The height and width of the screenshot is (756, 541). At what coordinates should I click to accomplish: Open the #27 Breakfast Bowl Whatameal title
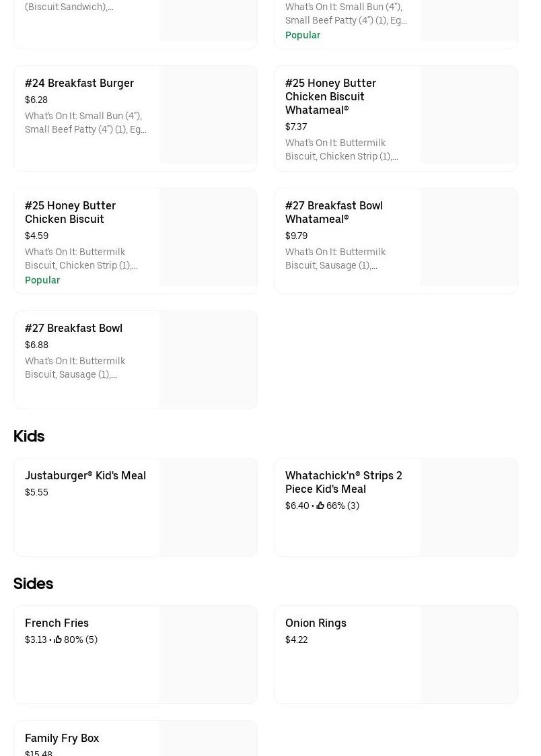click(x=334, y=212)
